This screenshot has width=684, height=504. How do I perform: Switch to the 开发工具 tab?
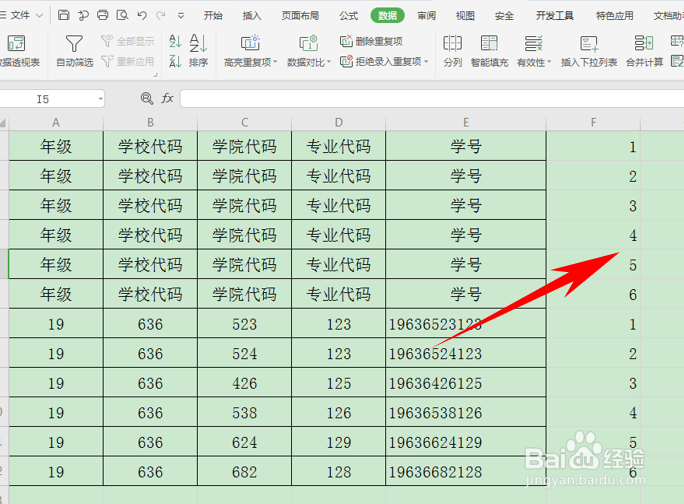(x=554, y=16)
